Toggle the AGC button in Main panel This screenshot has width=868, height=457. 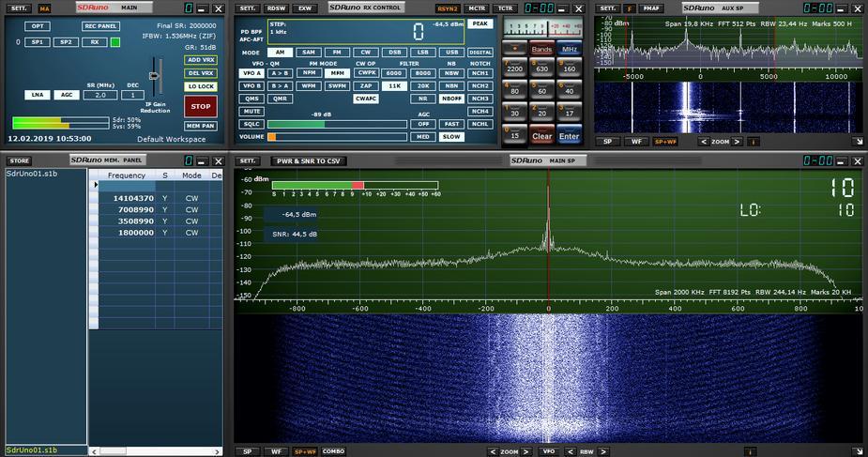point(67,95)
